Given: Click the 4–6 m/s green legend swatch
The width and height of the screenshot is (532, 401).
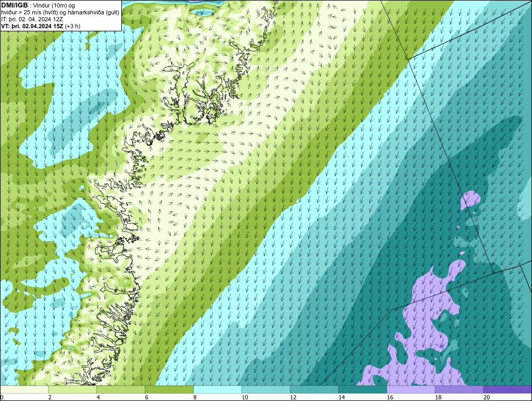Looking at the screenshot, I should point(121,389).
